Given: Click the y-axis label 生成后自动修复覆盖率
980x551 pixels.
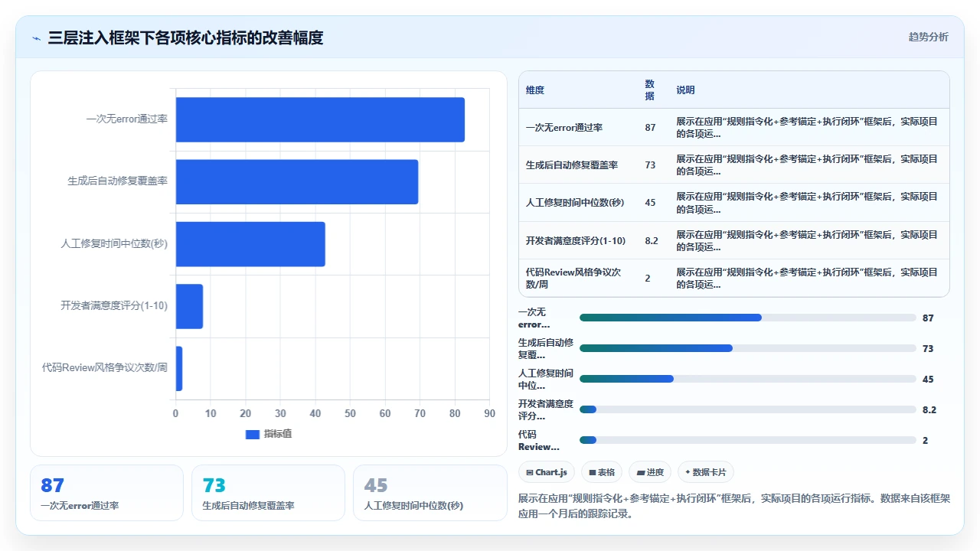Looking at the screenshot, I should 117,181.
